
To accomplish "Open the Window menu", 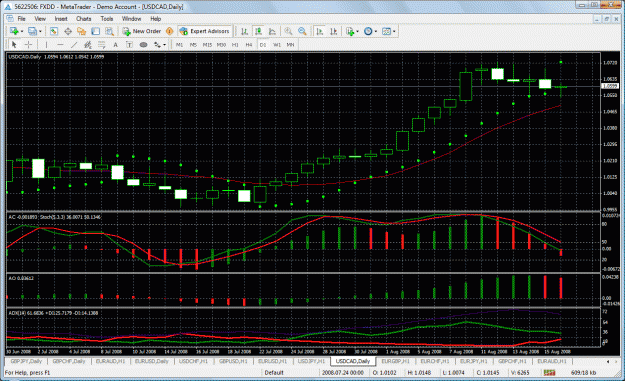I will click(x=132, y=19).
